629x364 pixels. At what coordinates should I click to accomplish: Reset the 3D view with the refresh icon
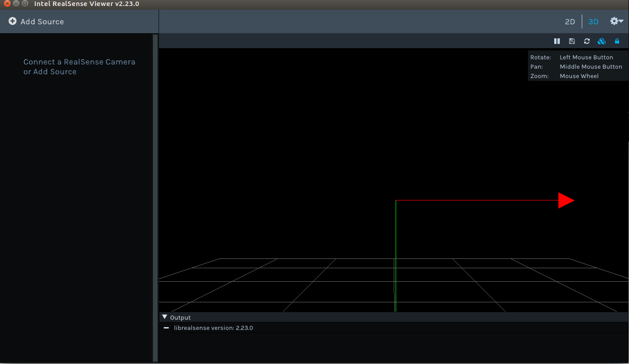point(587,41)
